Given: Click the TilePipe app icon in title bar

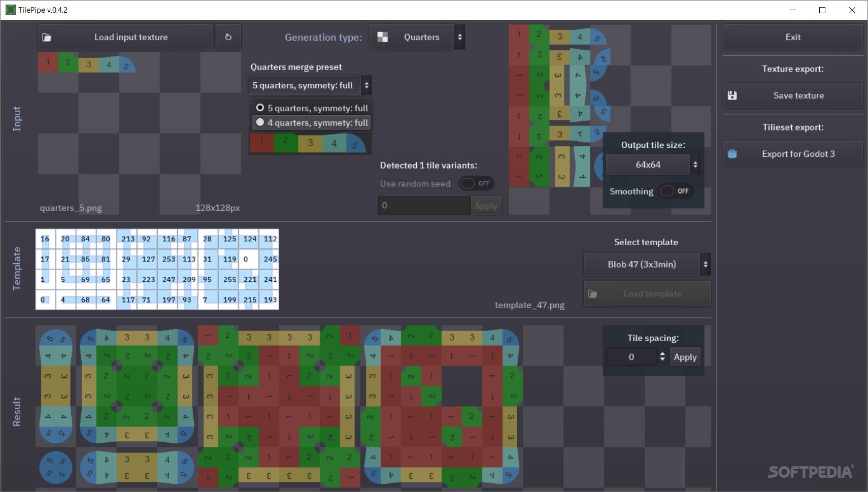Looking at the screenshot, I should coord(10,10).
